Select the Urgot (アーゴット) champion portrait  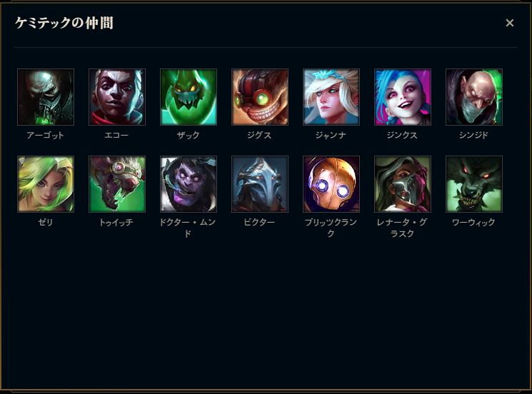(46, 97)
